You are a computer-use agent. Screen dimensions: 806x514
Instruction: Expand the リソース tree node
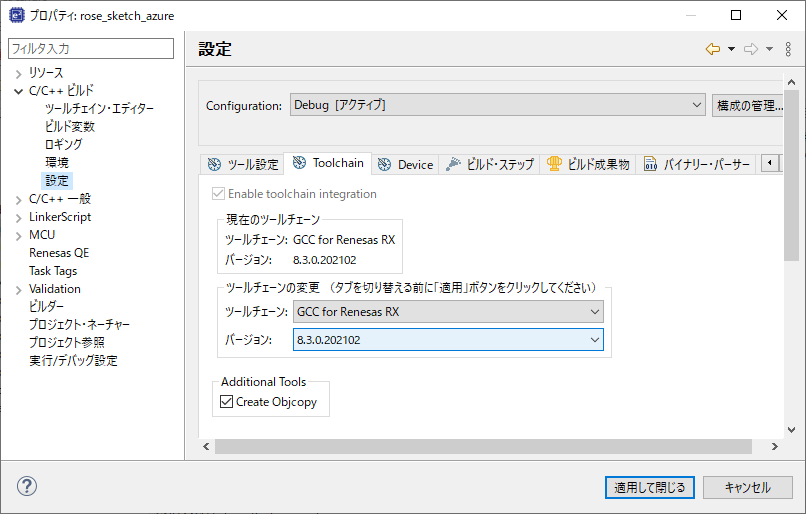pos(19,74)
